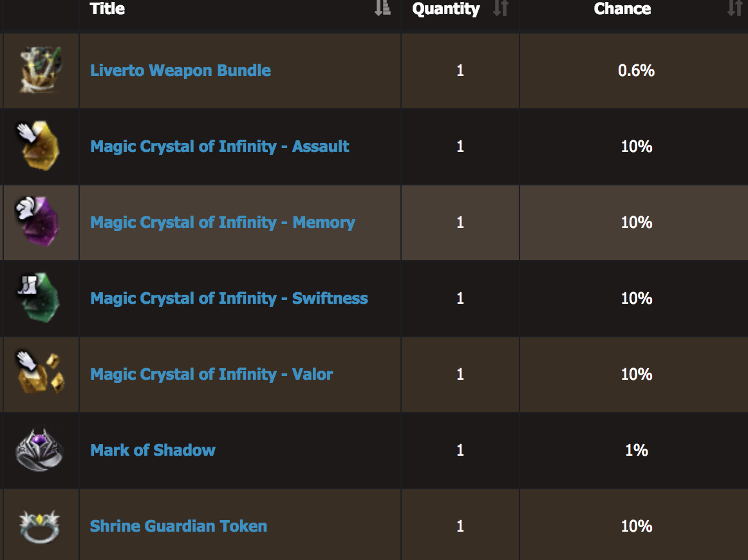The height and width of the screenshot is (560, 748).
Task: Click the purple Memory crystal icon
Action: tap(38, 222)
